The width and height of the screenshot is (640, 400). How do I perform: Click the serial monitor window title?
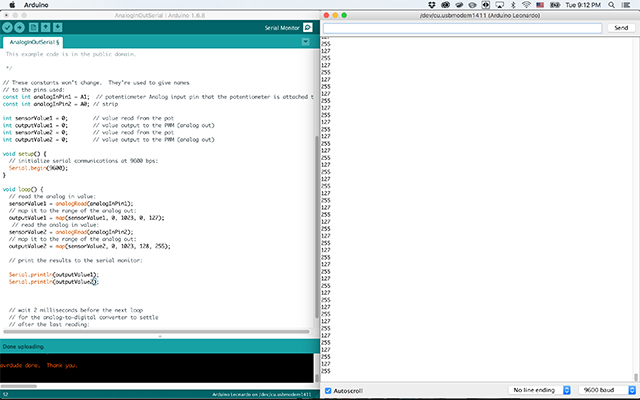480,16
